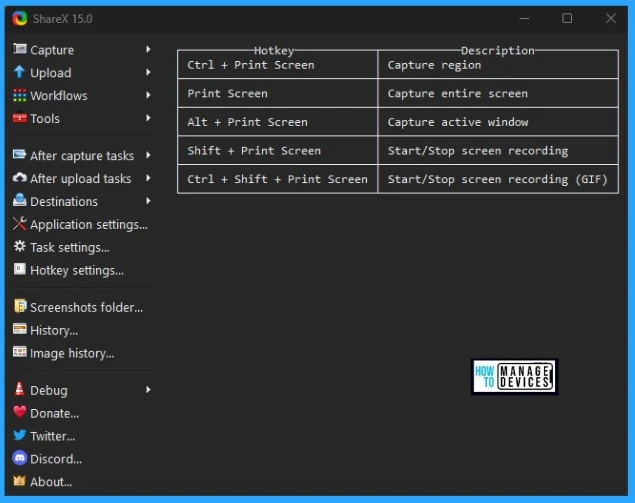Open Screenshots folder... text entry
The width and height of the screenshot is (635, 503).
[x=87, y=308]
